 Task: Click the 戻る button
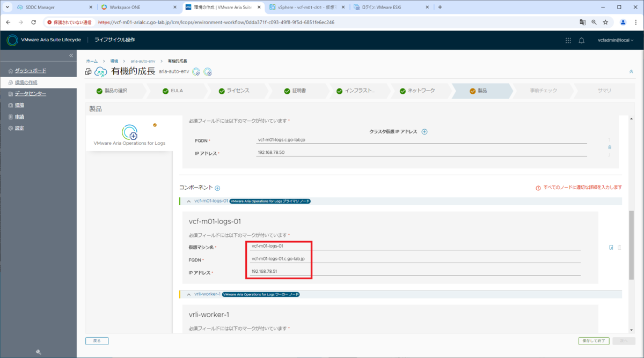click(x=97, y=341)
